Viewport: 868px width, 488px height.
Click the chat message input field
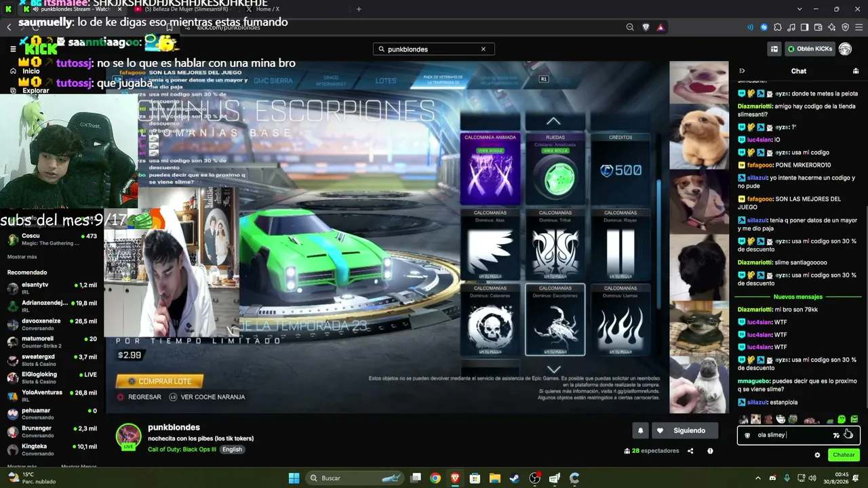tap(799, 435)
